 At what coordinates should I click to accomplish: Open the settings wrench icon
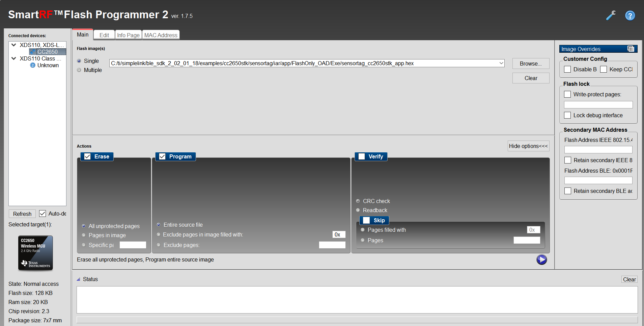[611, 16]
